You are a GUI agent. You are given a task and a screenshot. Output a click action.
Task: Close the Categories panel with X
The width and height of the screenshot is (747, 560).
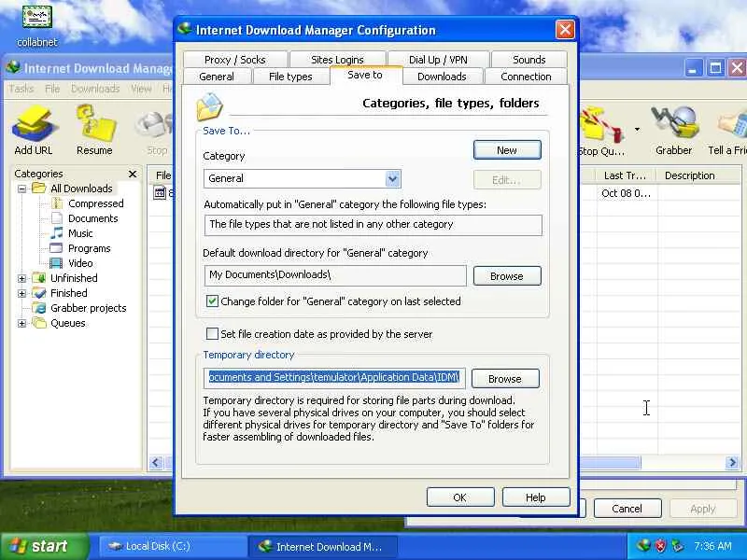pos(133,174)
